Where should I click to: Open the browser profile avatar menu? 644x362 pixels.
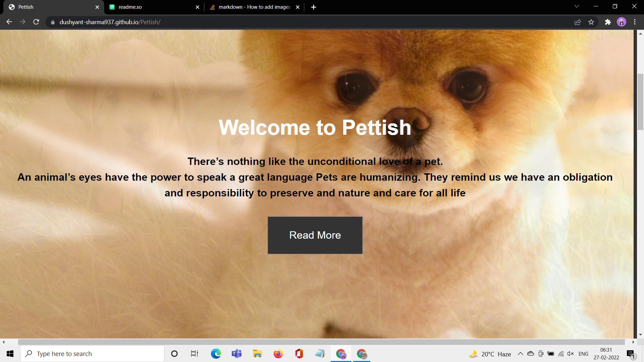click(622, 22)
